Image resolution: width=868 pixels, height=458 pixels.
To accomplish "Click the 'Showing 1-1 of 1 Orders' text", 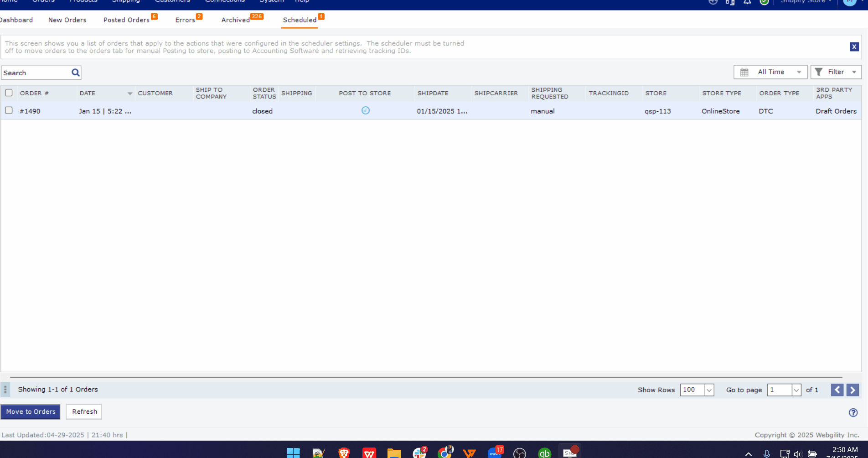I will pos(58,389).
